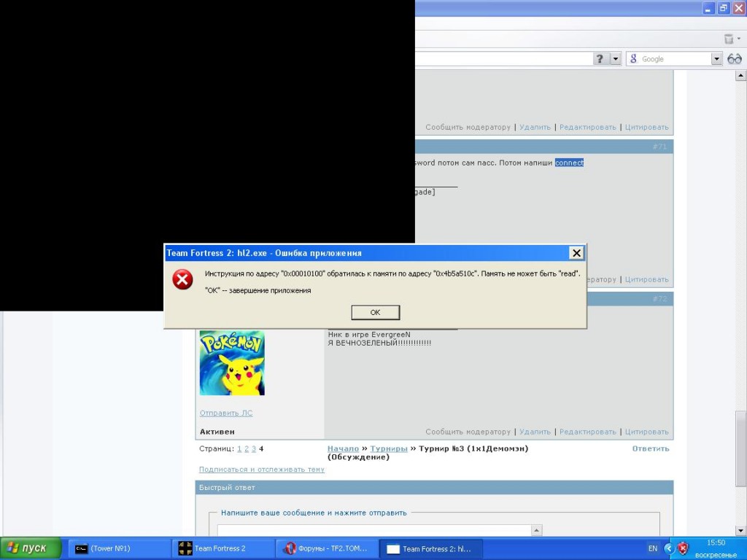This screenshot has height=560, width=747.
Task: Click the current page number 4
Action: [x=261, y=448]
